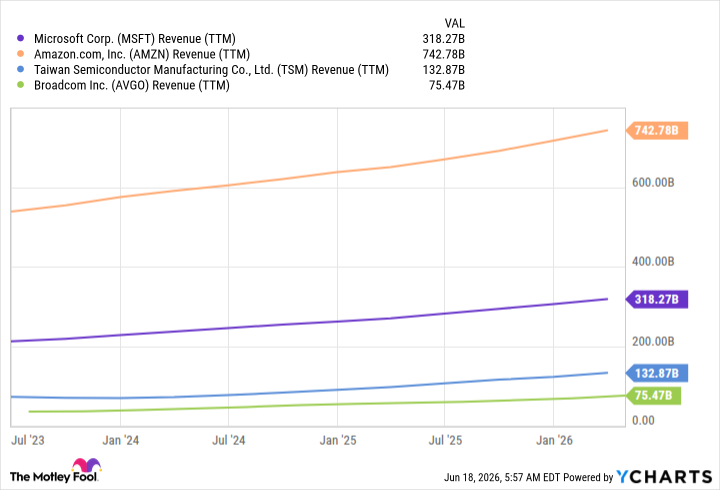Click the 0.00 y-axis label
This screenshot has height=490, width=720.
(643, 421)
